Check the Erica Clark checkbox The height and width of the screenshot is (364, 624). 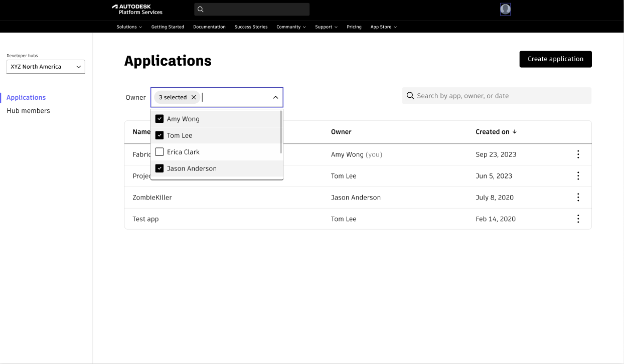pyautogui.click(x=160, y=152)
